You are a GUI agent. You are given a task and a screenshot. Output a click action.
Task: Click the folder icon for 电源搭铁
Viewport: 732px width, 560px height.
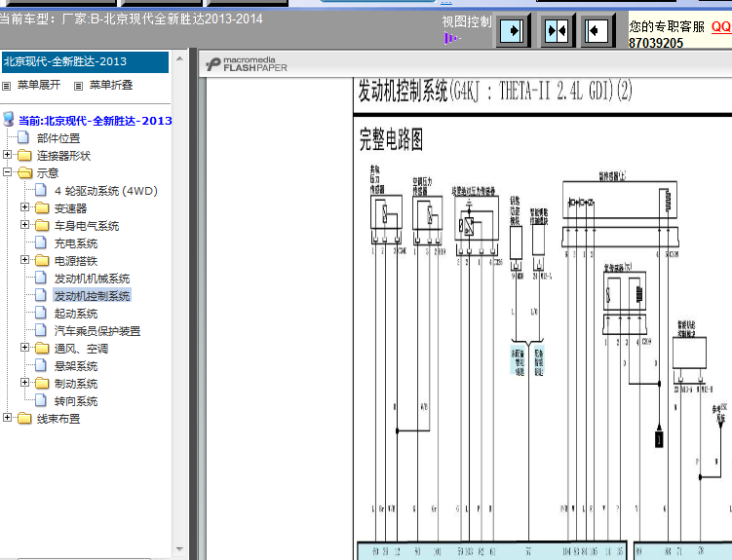42,261
